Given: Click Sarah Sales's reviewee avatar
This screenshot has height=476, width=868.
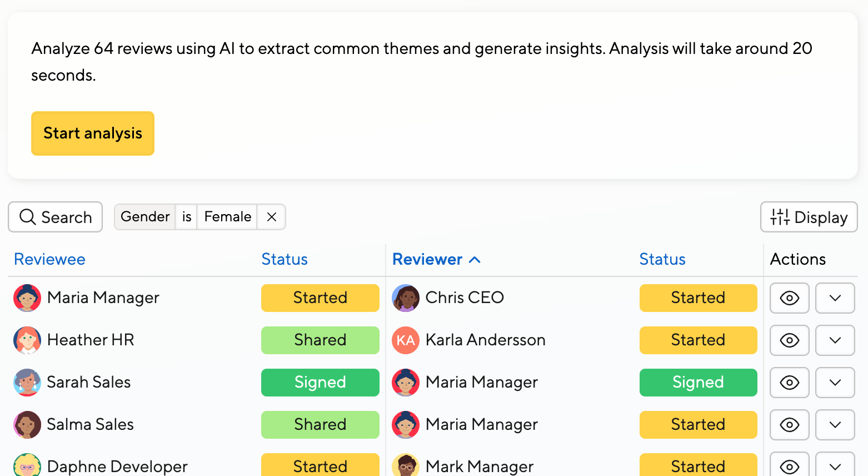Looking at the screenshot, I should point(27,383).
